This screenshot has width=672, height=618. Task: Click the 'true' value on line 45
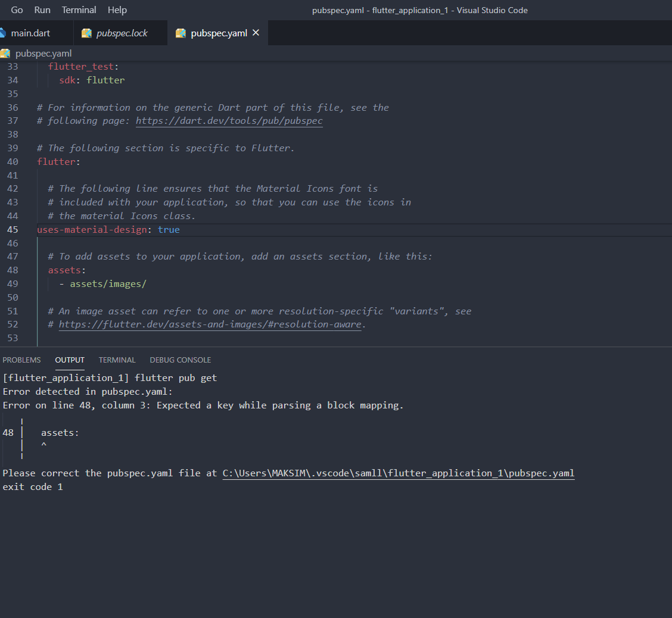[x=169, y=230]
